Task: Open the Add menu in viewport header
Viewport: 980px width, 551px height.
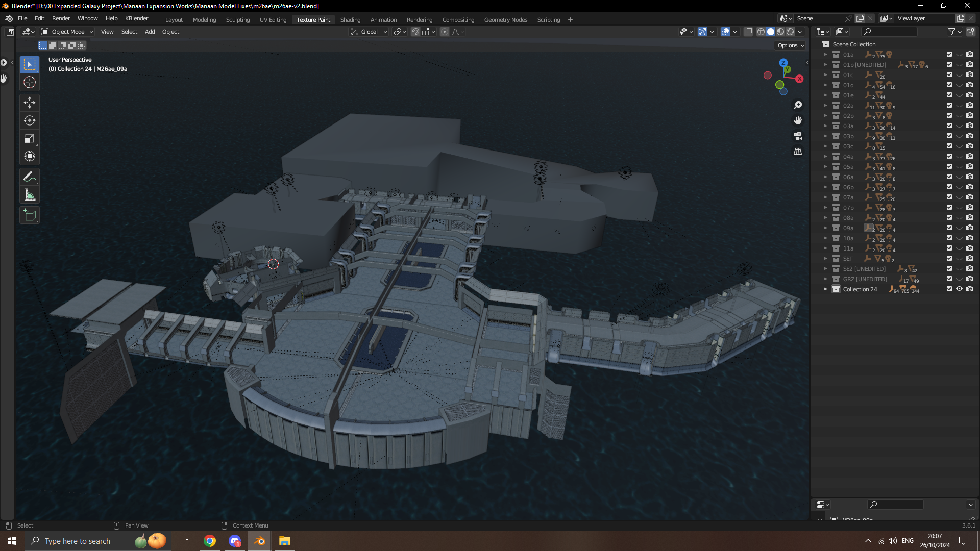Action: 150,32
